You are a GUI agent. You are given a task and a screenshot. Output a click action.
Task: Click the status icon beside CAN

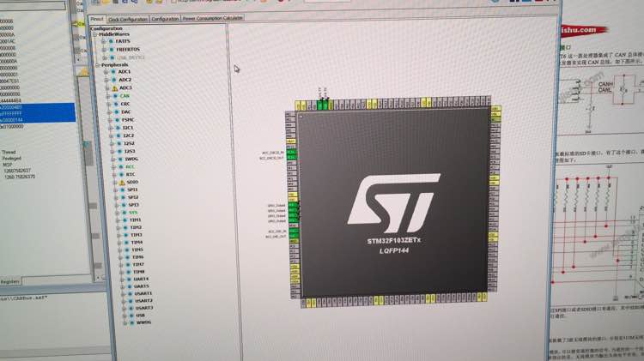pos(116,96)
